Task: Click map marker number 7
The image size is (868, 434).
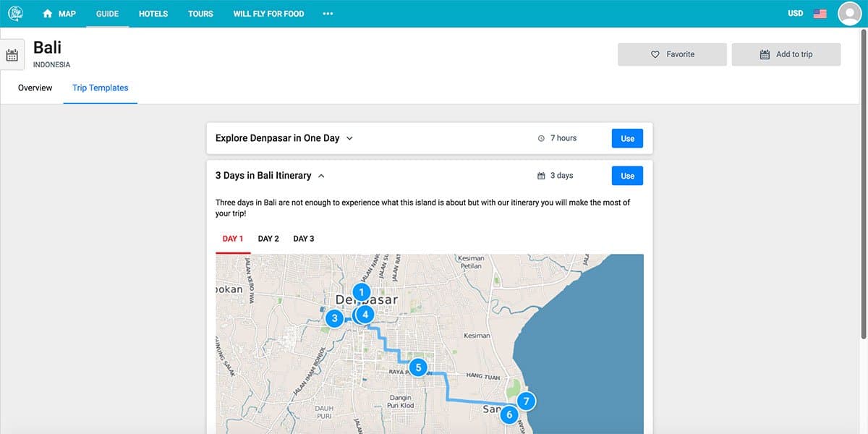Action: click(527, 401)
